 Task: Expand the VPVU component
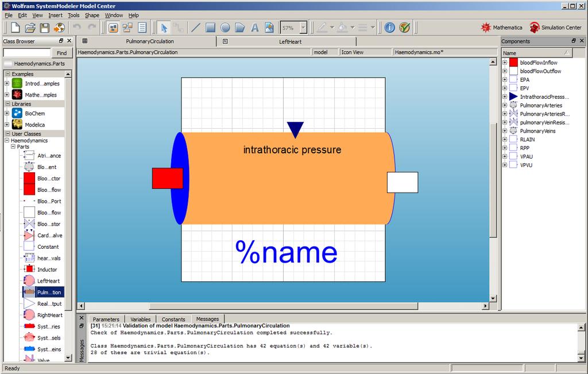[x=505, y=165]
